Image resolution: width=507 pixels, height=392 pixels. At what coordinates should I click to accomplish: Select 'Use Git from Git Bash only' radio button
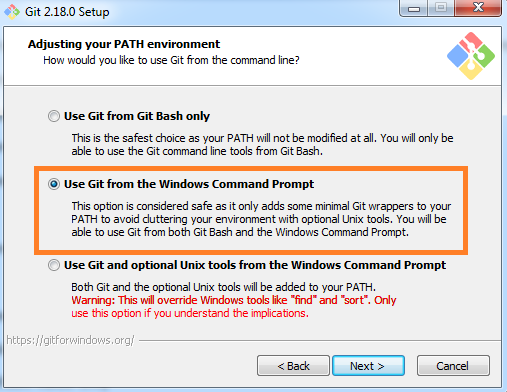(x=54, y=116)
